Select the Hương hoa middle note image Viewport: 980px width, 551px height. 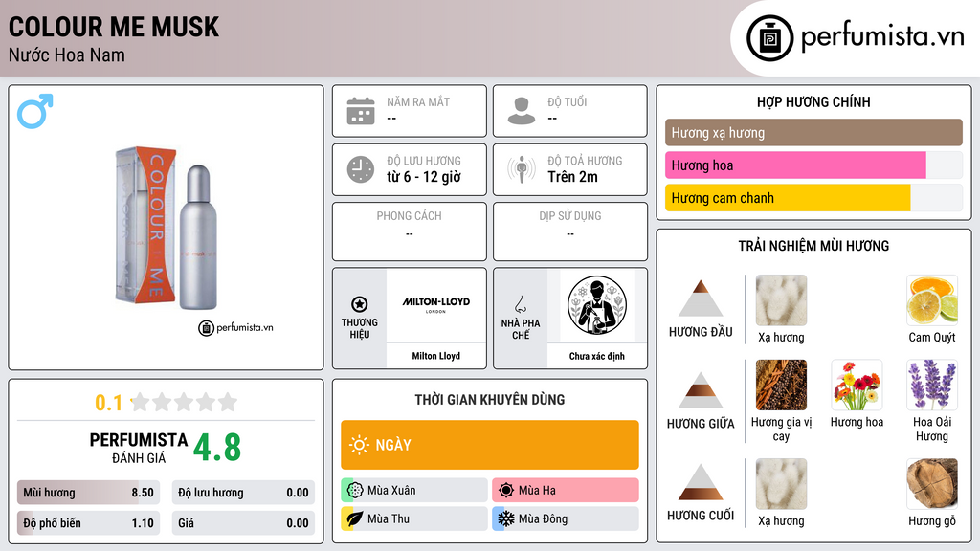[857, 385]
